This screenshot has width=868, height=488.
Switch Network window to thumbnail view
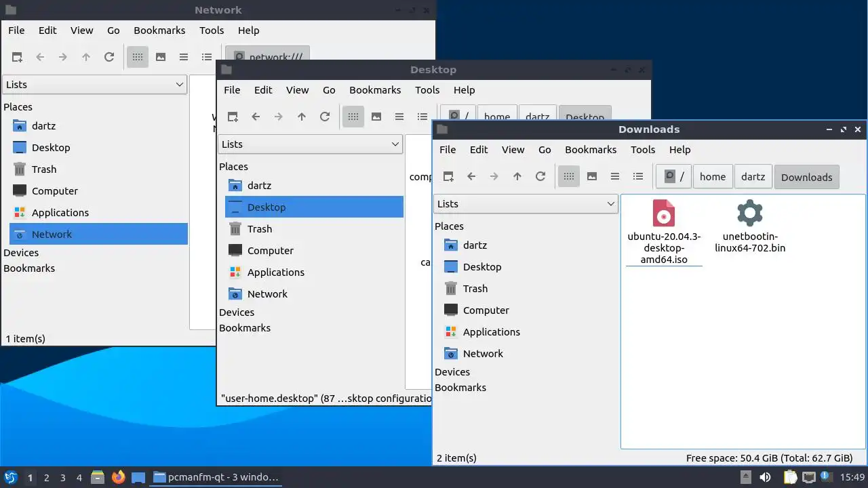[x=161, y=57]
